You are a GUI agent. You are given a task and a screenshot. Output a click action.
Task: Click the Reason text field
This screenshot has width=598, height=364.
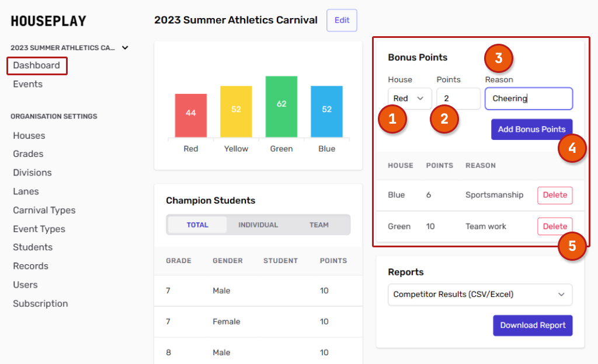529,99
